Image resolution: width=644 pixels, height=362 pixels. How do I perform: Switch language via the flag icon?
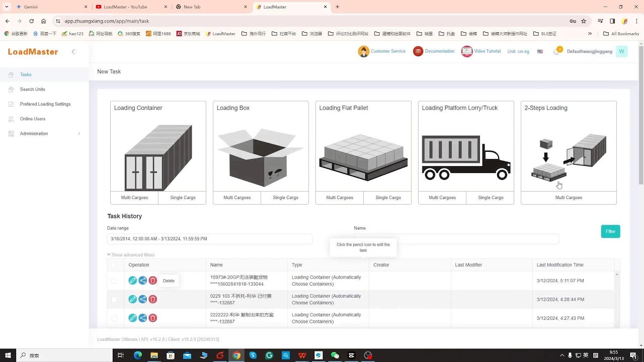pyautogui.click(x=540, y=51)
